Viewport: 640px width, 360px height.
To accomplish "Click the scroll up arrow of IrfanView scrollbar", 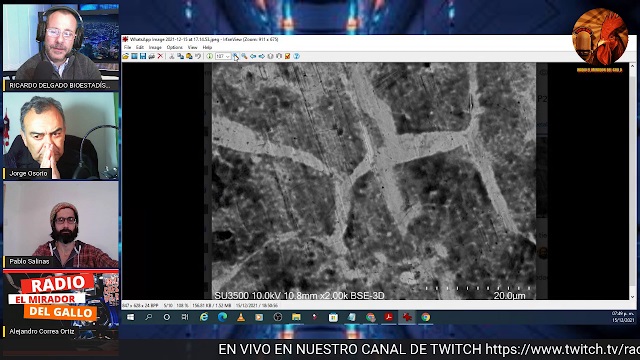I will coord(632,66).
